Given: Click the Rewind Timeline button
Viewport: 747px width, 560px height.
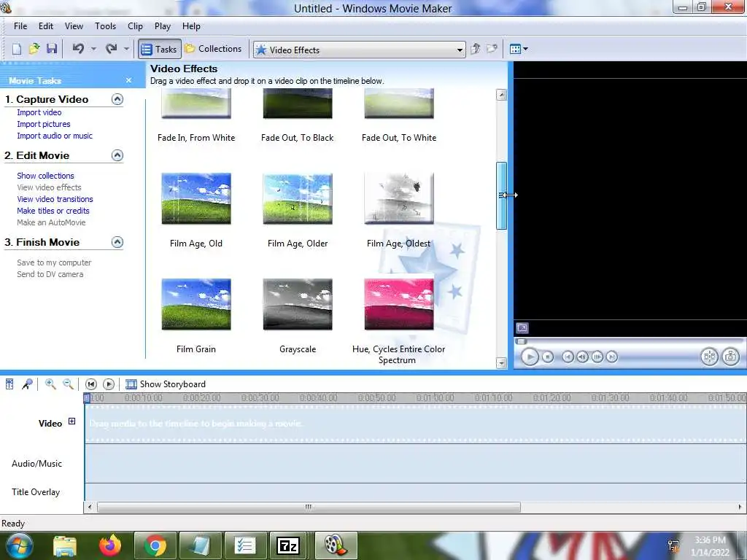Looking at the screenshot, I should [x=91, y=384].
